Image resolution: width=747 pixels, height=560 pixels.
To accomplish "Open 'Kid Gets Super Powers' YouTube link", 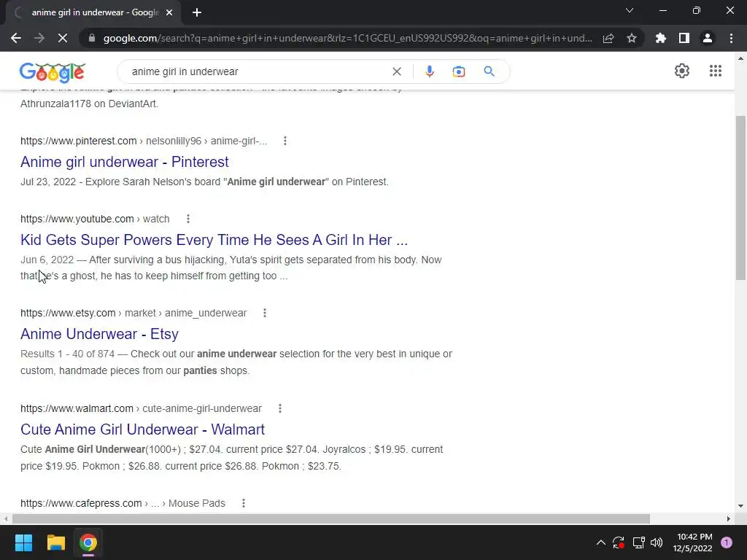I will tap(214, 240).
